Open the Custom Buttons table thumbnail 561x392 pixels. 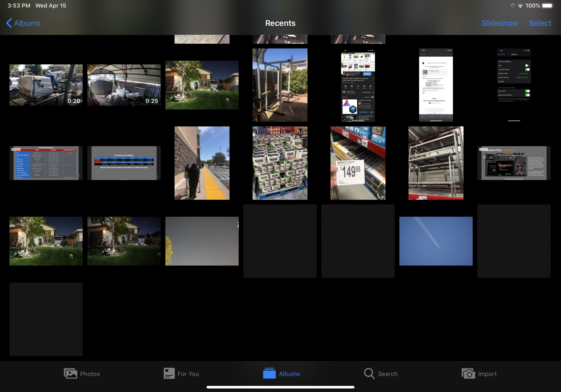[x=46, y=163]
